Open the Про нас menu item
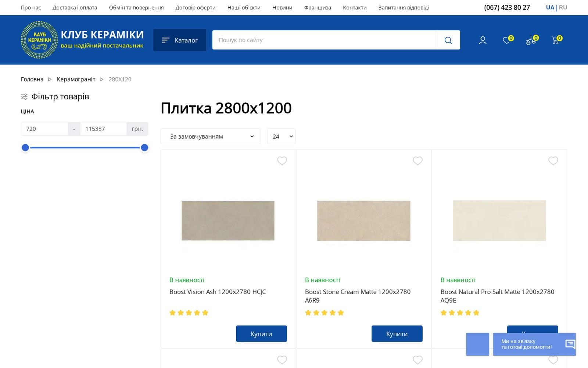 [x=31, y=7]
